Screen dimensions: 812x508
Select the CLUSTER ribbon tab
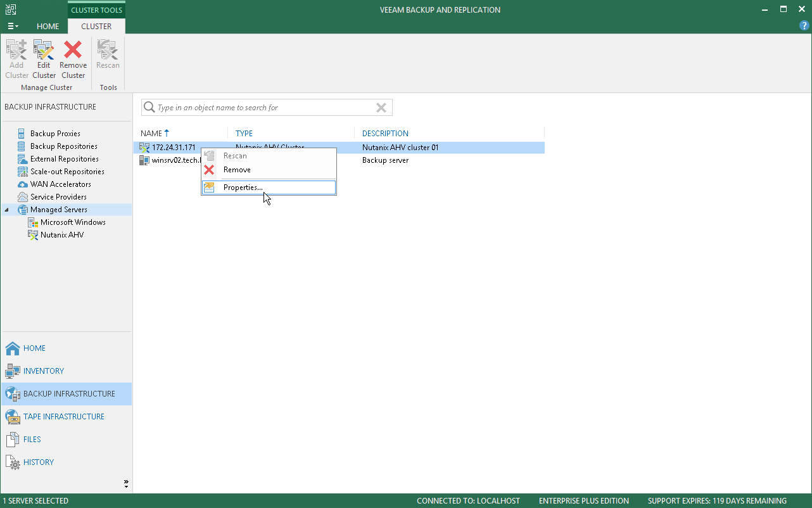[96, 27]
